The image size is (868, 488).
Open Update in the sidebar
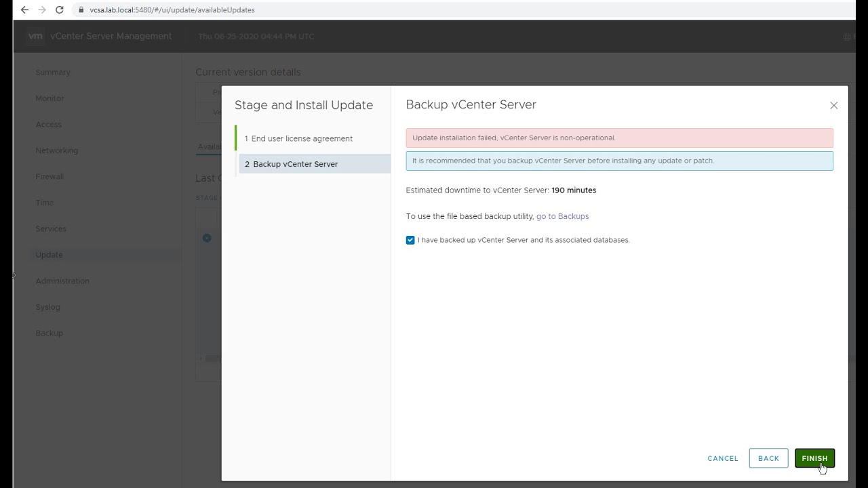(49, 255)
